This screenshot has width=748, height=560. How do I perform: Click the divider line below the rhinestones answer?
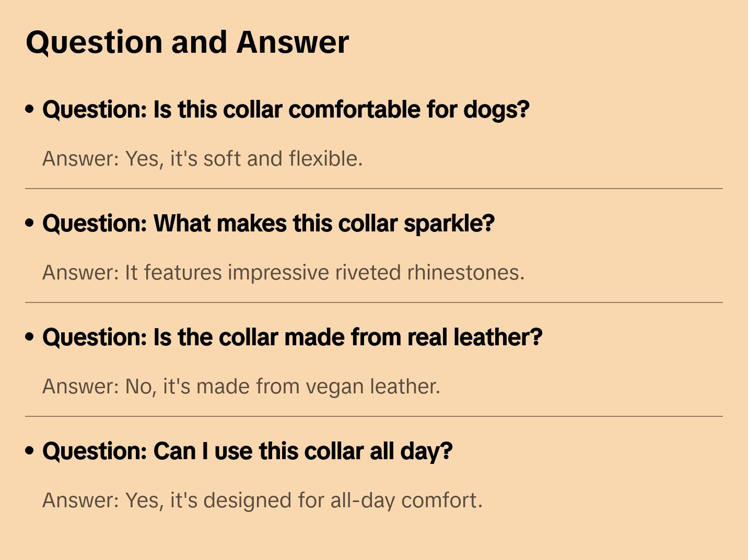click(x=373, y=302)
